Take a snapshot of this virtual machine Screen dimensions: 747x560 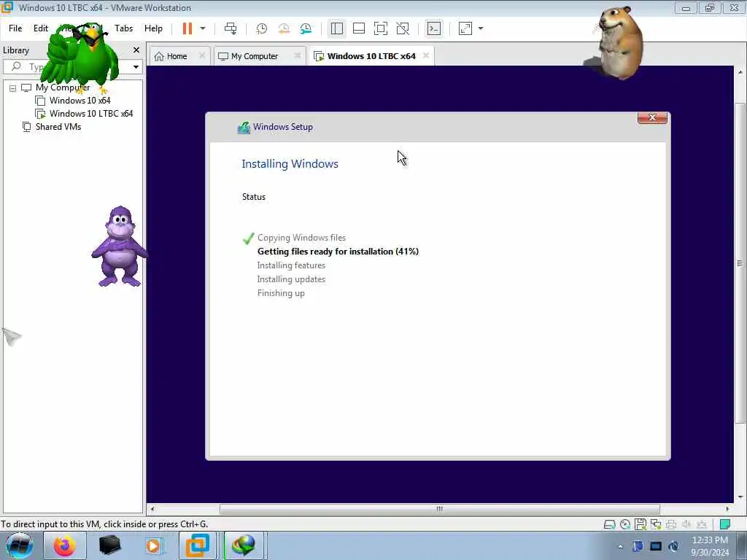pos(262,28)
